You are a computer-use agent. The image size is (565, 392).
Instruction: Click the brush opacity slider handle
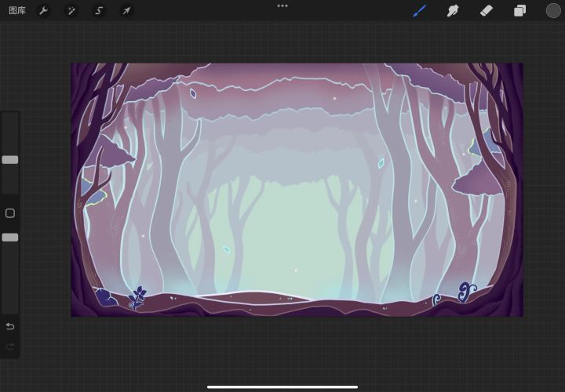tap(10, 237)
